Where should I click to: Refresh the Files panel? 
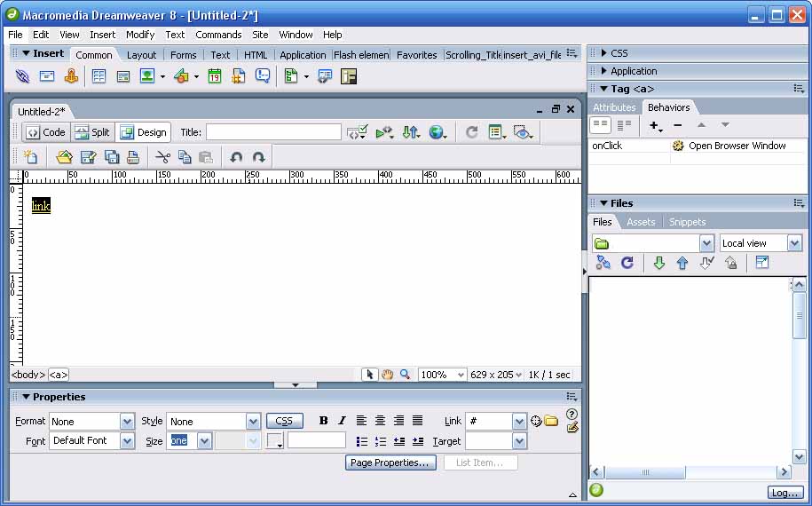tap(627, 263)
